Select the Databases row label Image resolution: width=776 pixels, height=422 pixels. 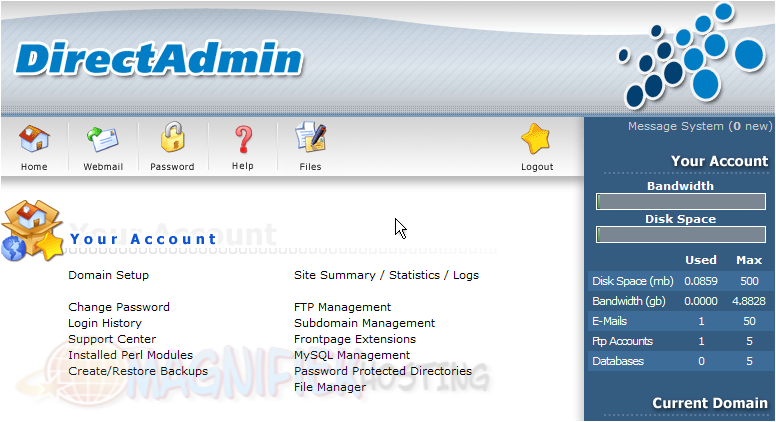click(618, 361)
